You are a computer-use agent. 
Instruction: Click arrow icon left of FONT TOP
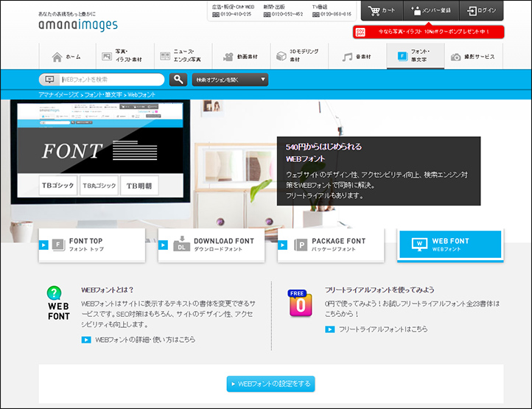click(x=43, y=245)
